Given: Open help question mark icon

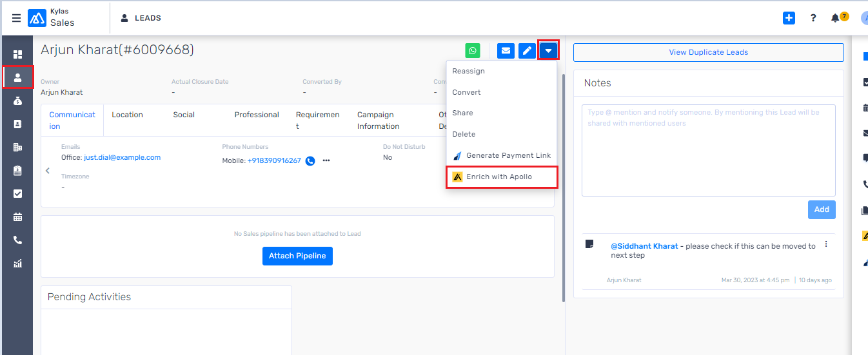Looking at the screenshot, I should (x=813, y=18).
